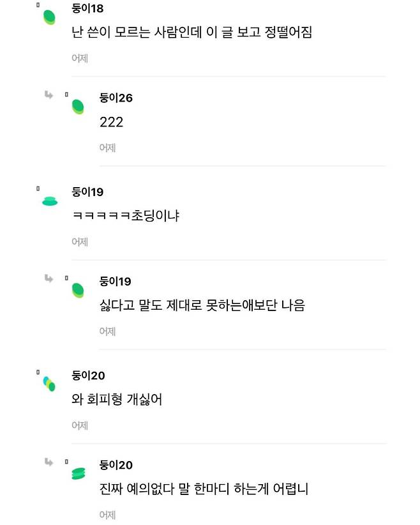Click reply arrow before the 진짜 예의없다 reply
420x525 pixels.
pyautogui.click(x=49, y=462)
